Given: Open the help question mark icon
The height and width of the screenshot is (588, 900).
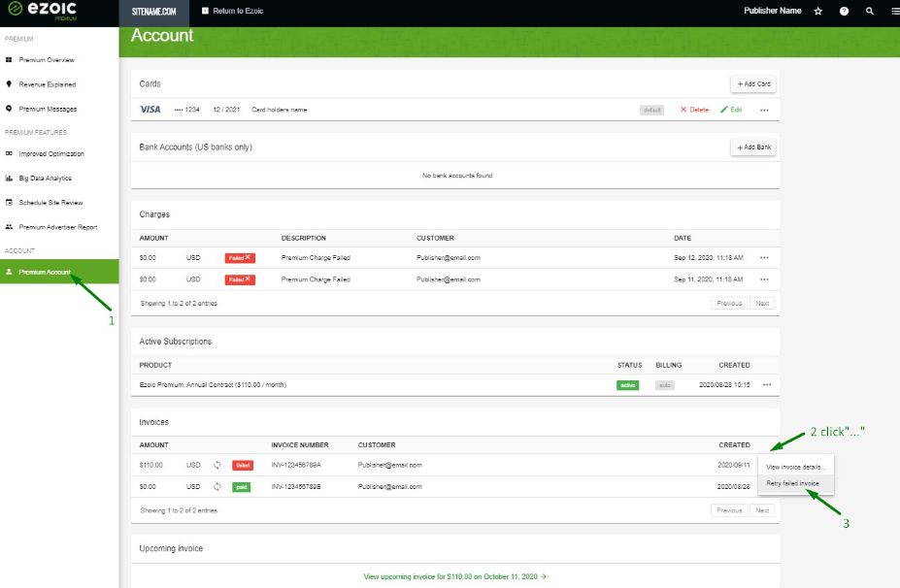Looking at the screenshot, I should (x=844, y=11).
